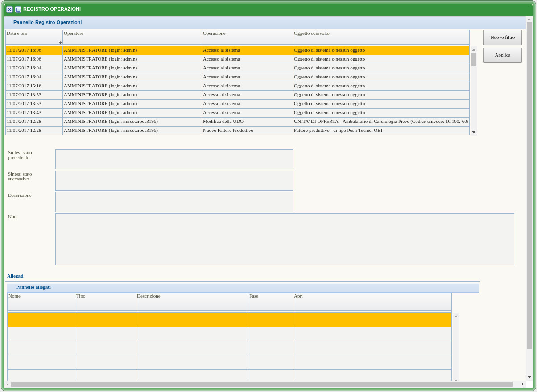Select the Modifica della UDO log row
This screenshot has width=537, height=392.
pyautogui.click(x=247, y=122)
